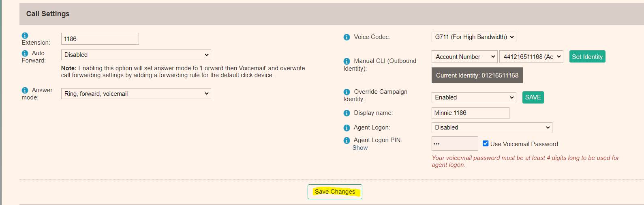Toggle the Use Voicemail Password checkbox
644x205 pixels.
pos(486,143)
